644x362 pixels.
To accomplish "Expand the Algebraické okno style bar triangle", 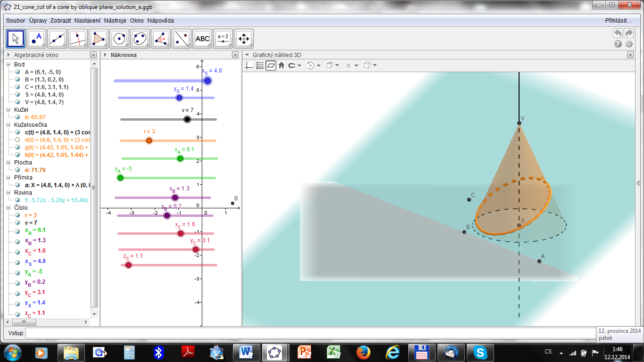I will (x=8, y=55).
